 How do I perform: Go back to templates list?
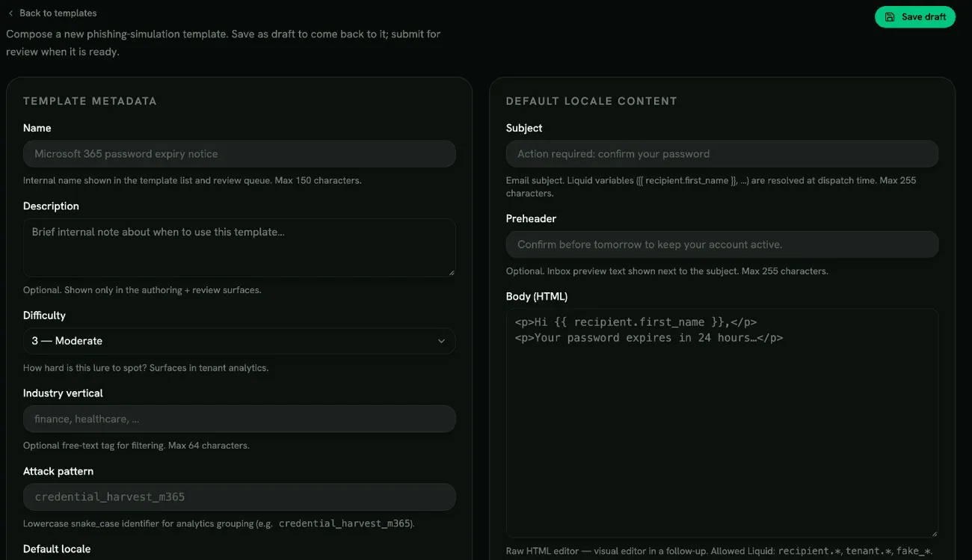(52, 13)
